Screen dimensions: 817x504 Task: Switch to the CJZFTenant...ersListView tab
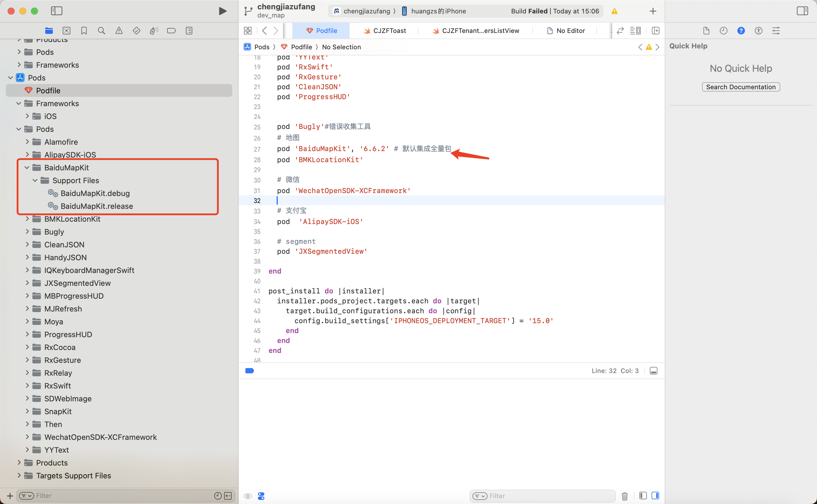(x=476, y=31)
